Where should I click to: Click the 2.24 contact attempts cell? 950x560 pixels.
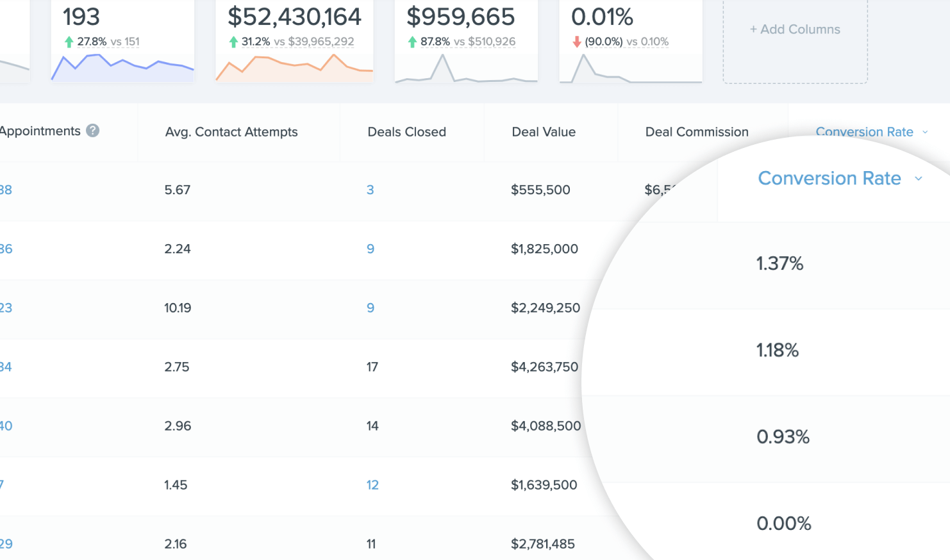point(178,249)
